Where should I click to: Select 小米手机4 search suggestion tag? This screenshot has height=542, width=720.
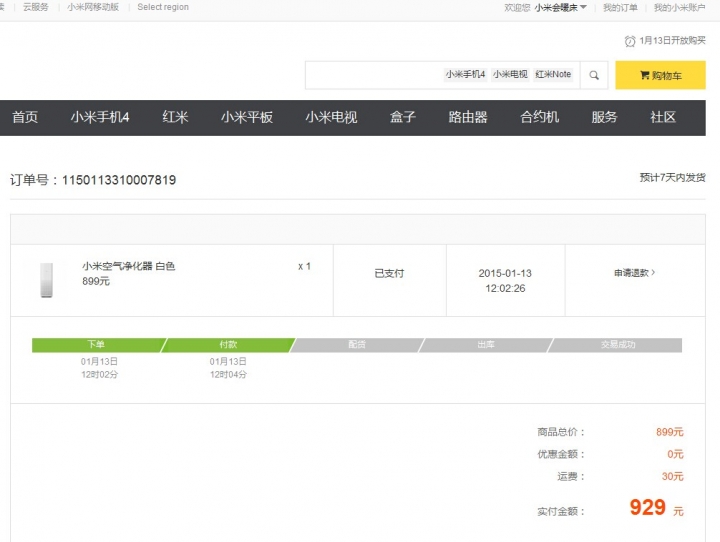pos(465,74)
